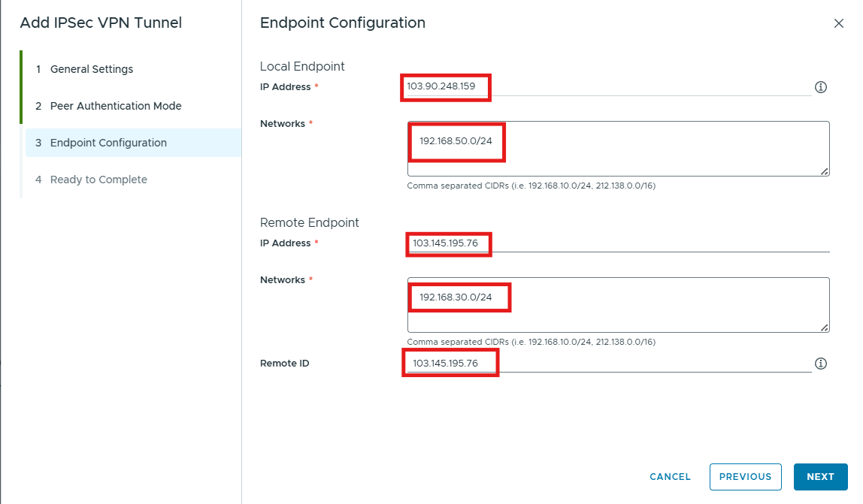
Task: Focus Remote Networks textarea with 192.168.30.0/24
Action: coord(618,305)
